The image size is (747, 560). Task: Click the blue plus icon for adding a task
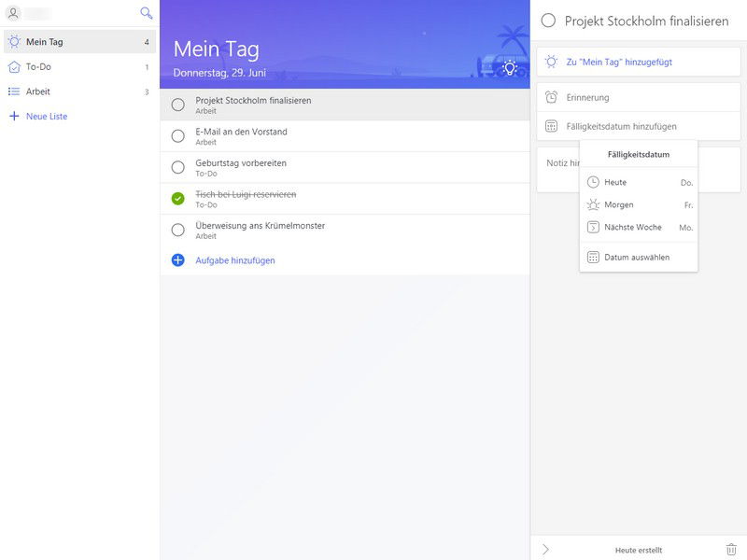pos(177,260)
